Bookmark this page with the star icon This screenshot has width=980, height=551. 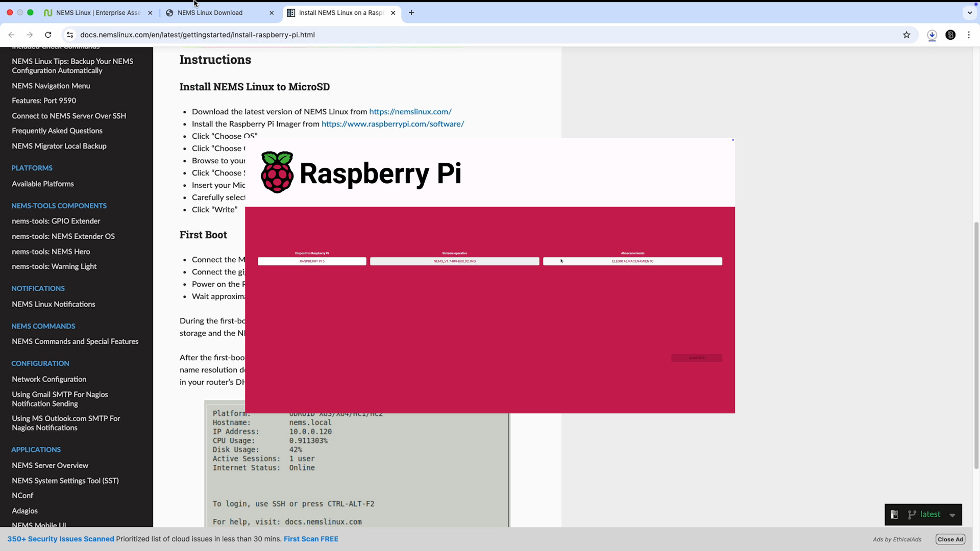[x=906, y=35]
